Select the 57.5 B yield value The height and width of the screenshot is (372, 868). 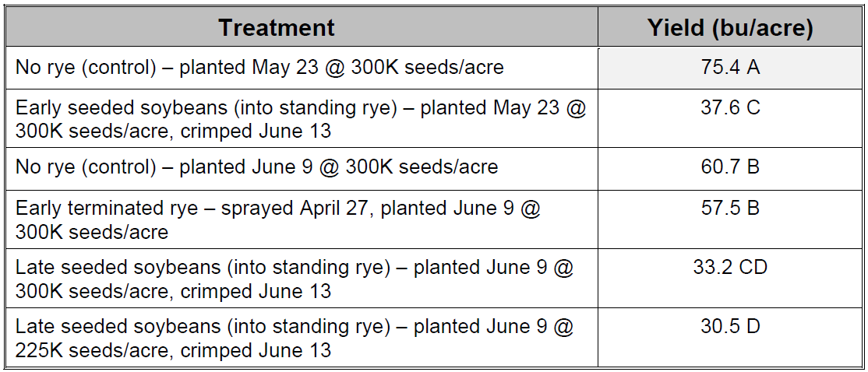pyautogui.click(x=730, y=208)
